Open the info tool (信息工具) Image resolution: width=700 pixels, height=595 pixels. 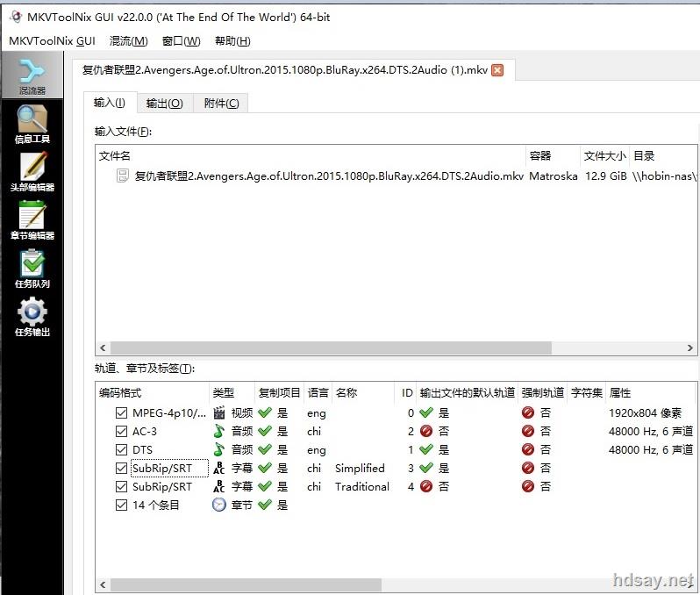point(32,125)
